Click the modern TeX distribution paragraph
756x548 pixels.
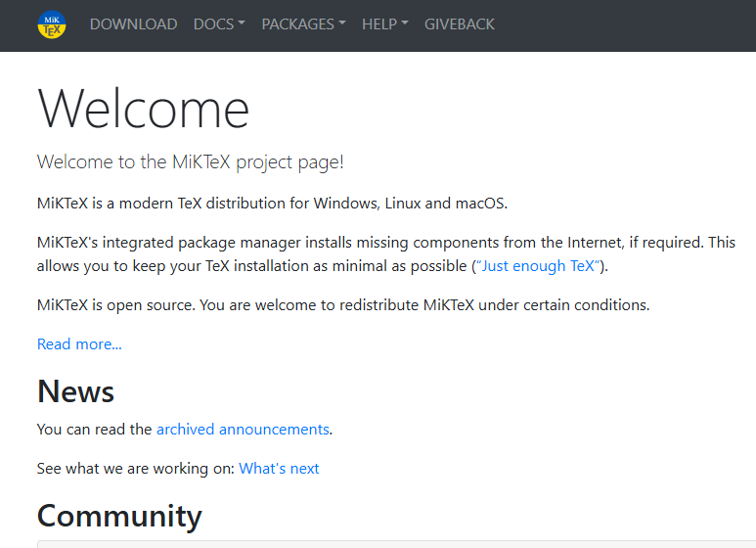272,205
